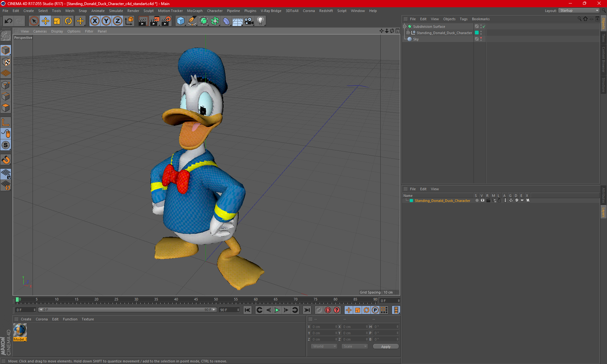This screenshot has width=607, height=364.
Task: Go to start of animation
Action: tap(247, 310)
